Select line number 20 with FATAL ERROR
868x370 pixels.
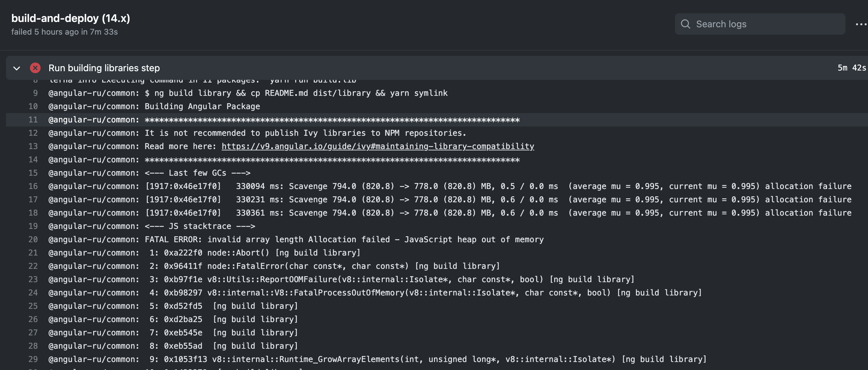click(32, 239)
